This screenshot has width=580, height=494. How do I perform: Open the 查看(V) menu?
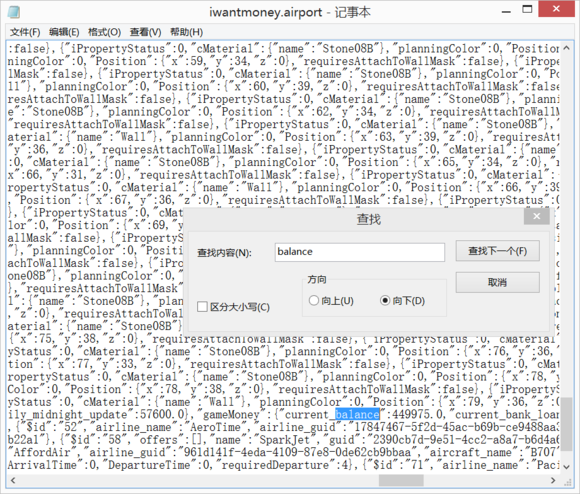(145, 32)
